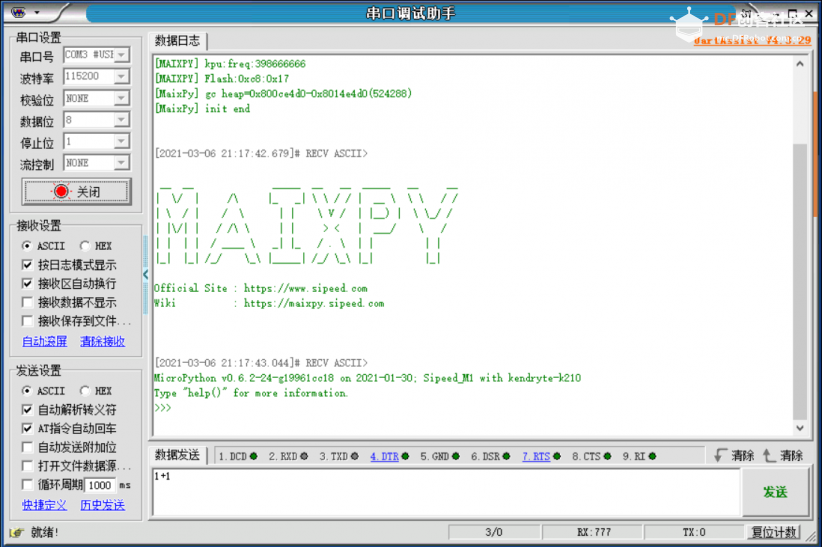The width and height of the screenshot is (822, 547).
Task: Toggle 按日志模式显示 checkbox
Action: (x=27, y=265)
